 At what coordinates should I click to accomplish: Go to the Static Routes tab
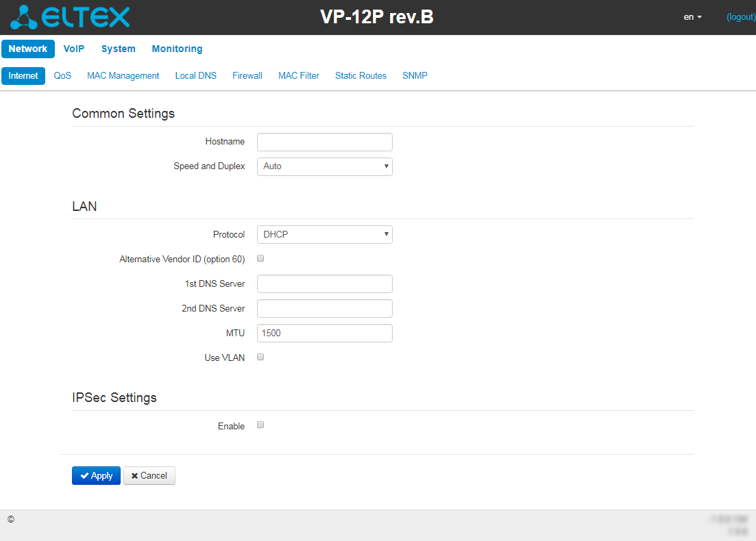click(361, 76)
